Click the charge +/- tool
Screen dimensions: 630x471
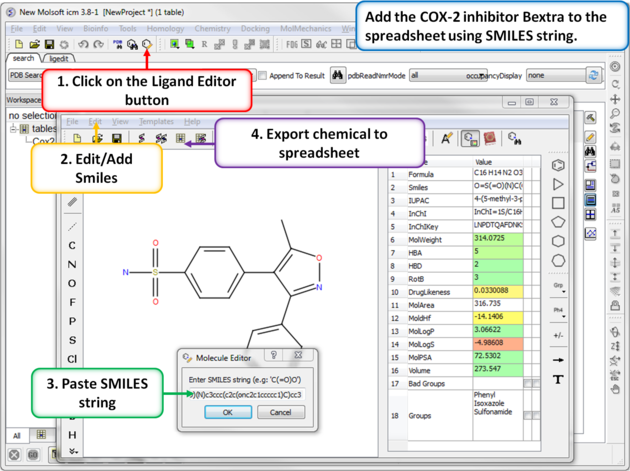[x=558, y=335]
